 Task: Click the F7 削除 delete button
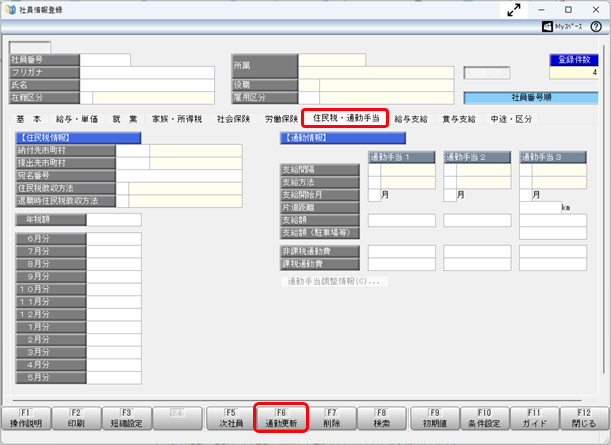click(332, 417)
